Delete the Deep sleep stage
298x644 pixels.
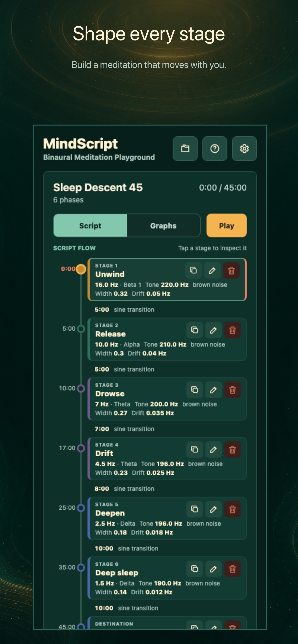click(x=232, y=569)
